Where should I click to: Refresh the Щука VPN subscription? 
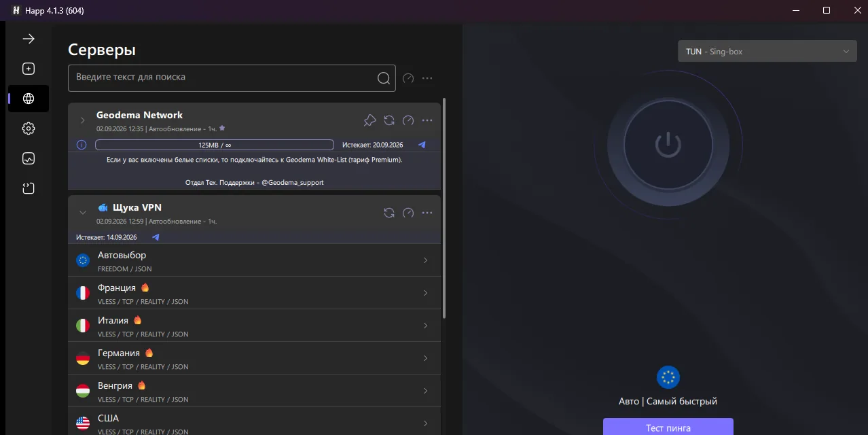point(389,213)
